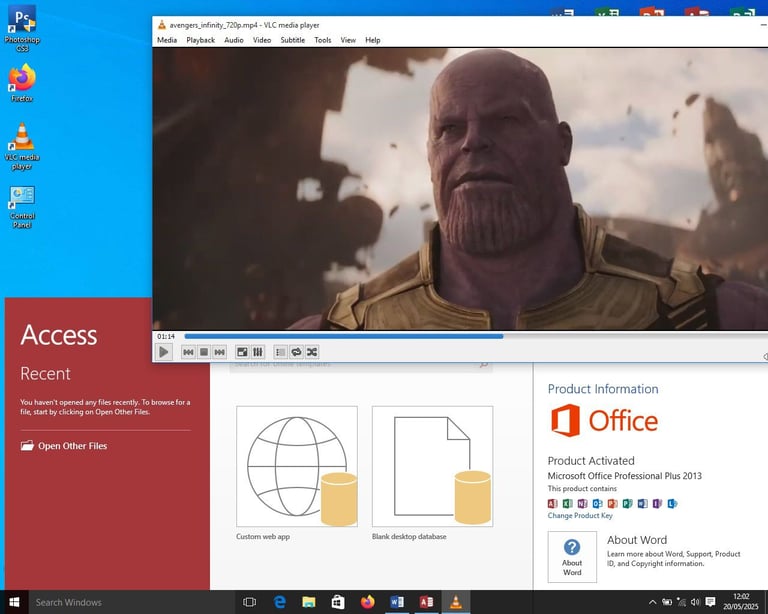Start playback with the VLC play button
Viewport: 768px width, 614px height.
pos(164,352)
